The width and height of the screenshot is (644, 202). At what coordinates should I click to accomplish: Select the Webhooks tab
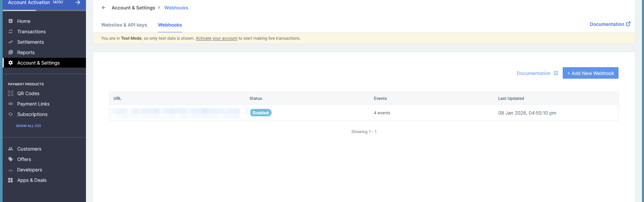[x=170, y=25]
